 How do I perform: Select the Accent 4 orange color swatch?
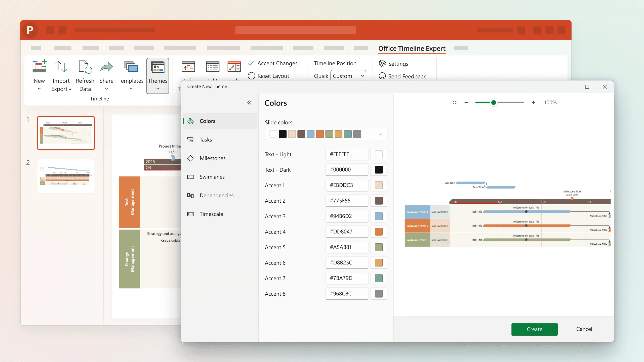(379, 232)
